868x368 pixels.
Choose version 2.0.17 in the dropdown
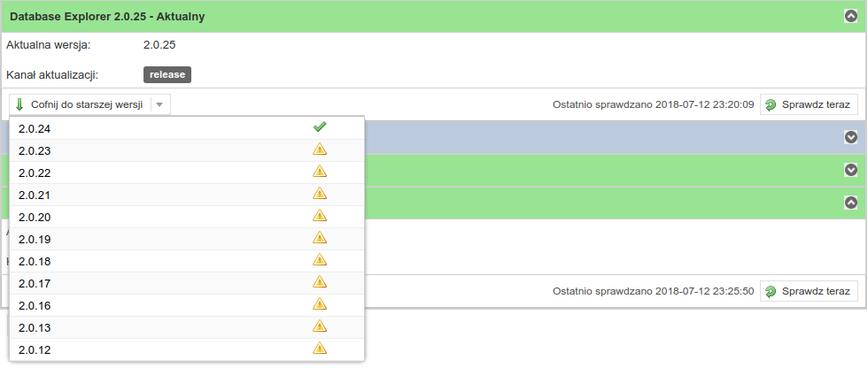(187, 283)
